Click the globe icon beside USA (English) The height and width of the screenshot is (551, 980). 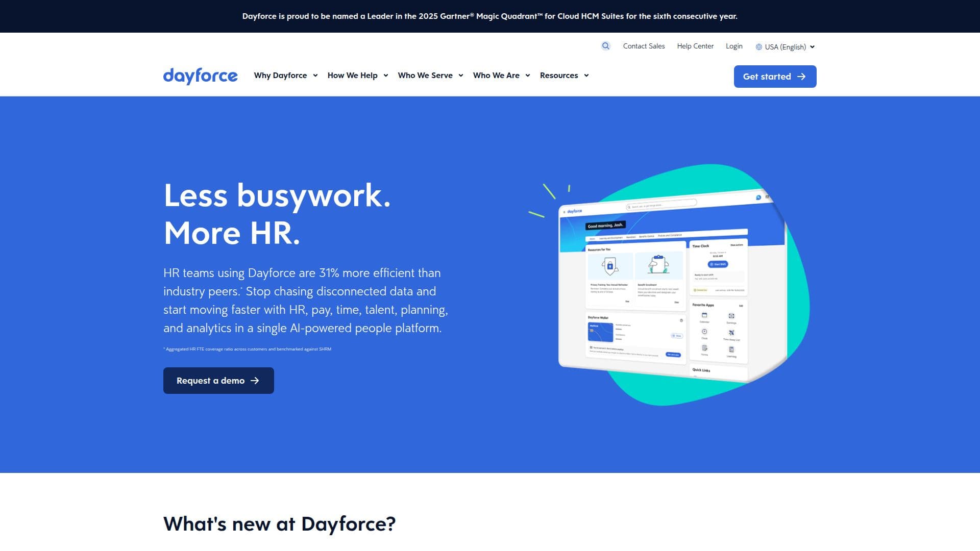(x=759, y=47)
